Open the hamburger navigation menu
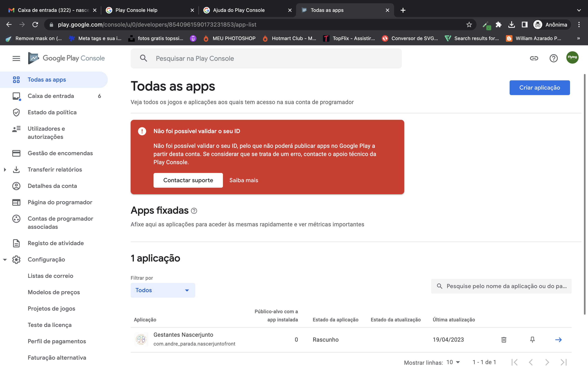Screen dimensions: 588x368 (x=16, y=58)
